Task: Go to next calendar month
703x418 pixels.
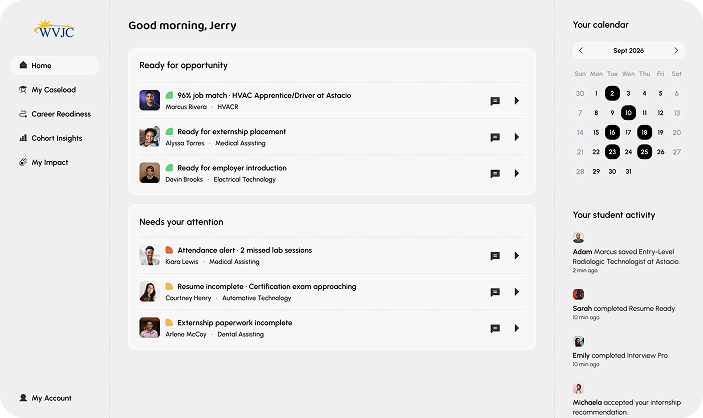Action: click(x=676, y=51)
